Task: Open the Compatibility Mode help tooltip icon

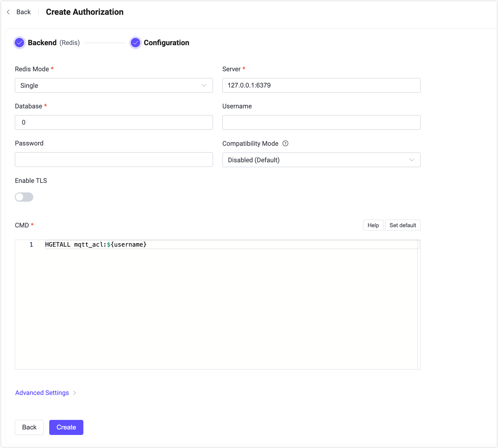Action: coord(285,143)
